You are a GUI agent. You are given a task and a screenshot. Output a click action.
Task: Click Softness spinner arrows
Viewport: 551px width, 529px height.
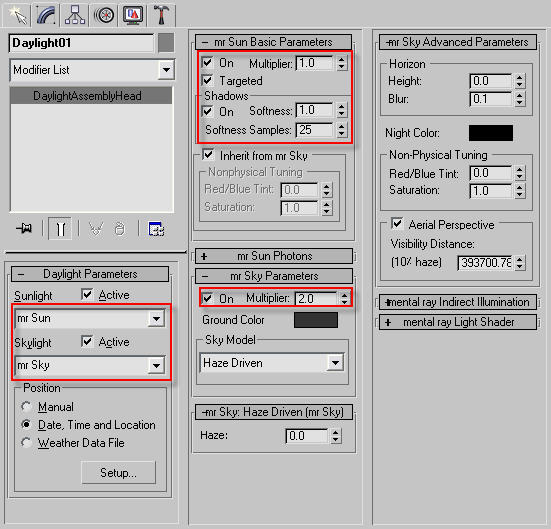point(342,111)
